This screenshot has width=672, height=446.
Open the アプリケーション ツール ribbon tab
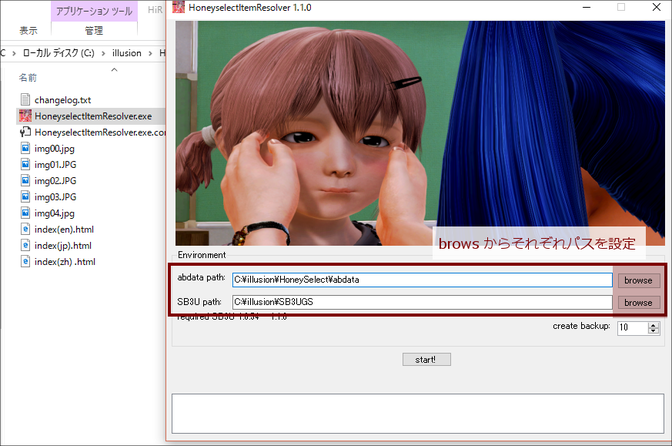[94, 11]
